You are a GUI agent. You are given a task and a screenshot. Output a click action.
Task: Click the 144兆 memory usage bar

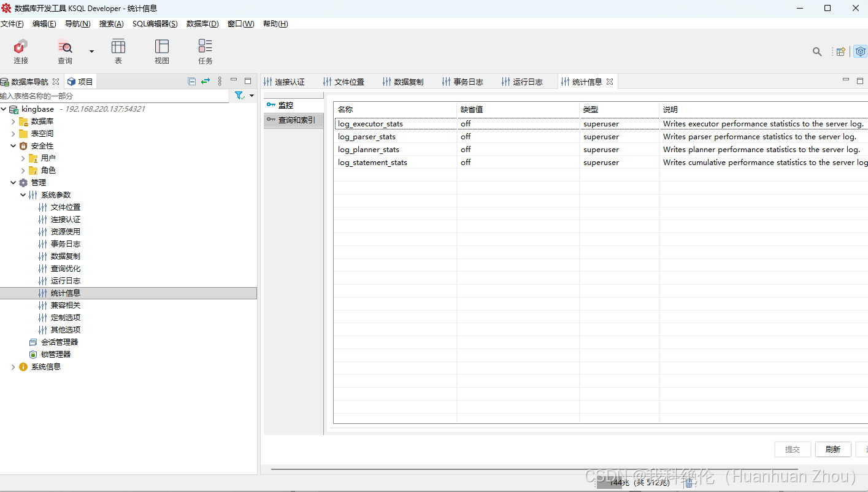click(638, 483)
